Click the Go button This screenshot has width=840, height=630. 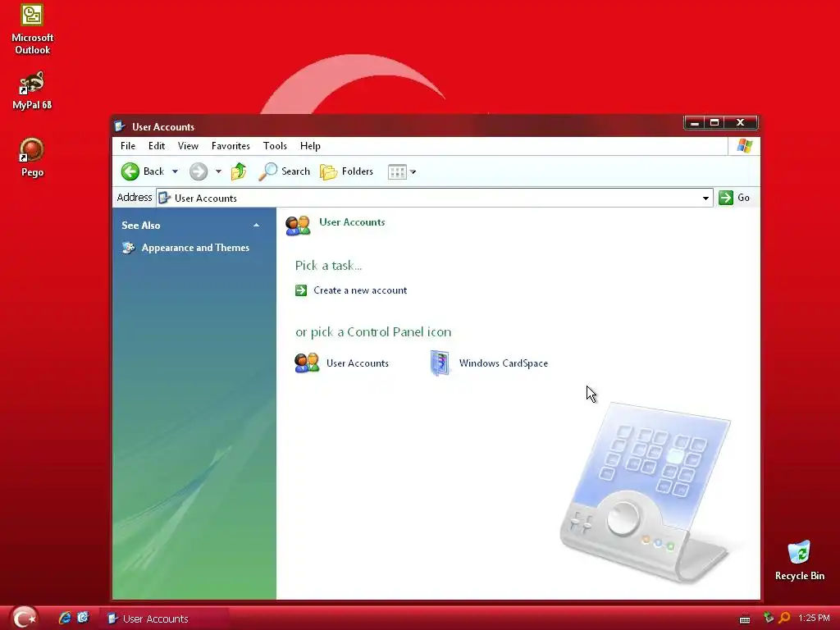click(x=734, y=198)
